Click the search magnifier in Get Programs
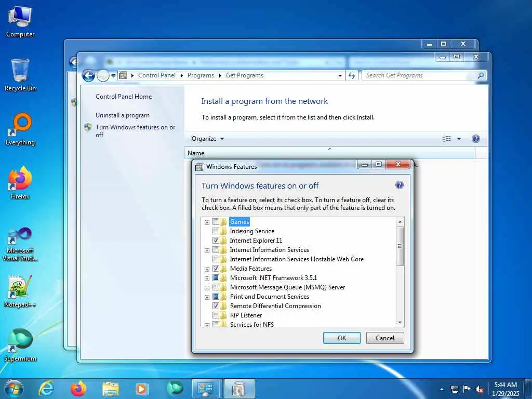Image resolution: width=532 pixels, height=399 pixels. (481, 75)
